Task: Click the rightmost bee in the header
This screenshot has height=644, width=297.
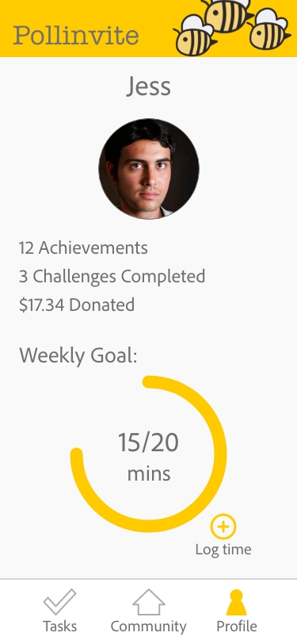Action: pos(269,29)
